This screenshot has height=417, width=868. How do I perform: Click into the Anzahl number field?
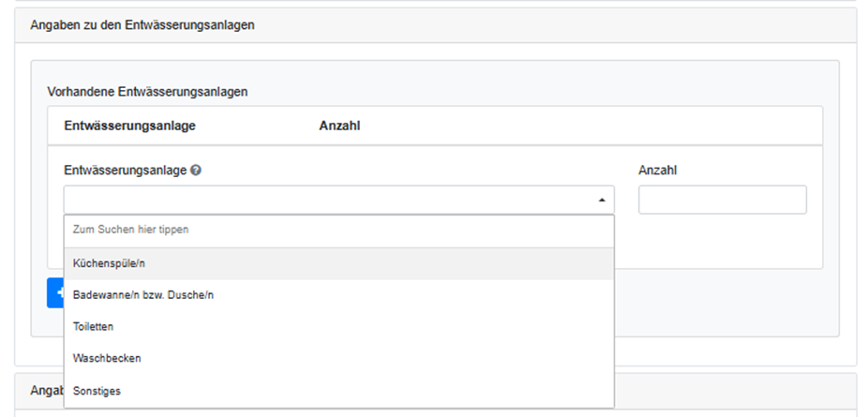722,200
